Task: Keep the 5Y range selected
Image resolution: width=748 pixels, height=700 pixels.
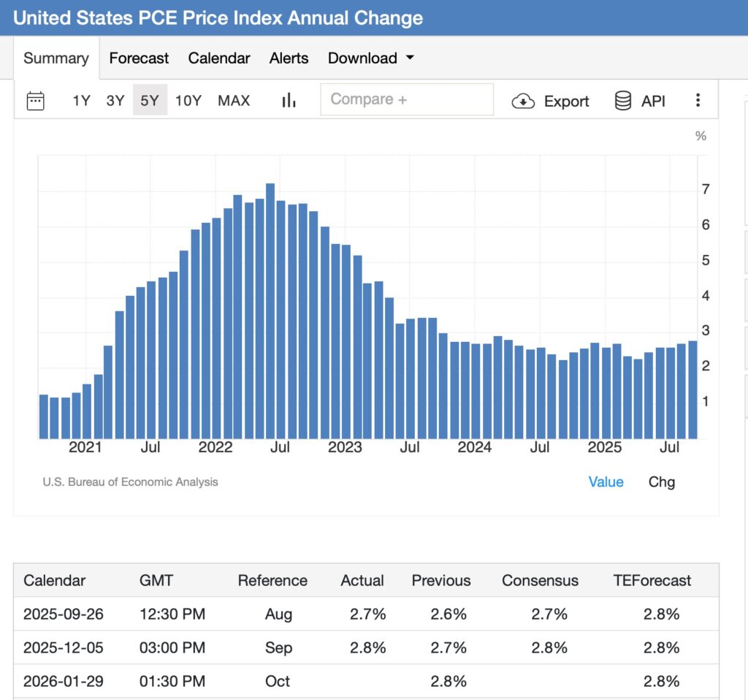Action: (x=150, y=101)
